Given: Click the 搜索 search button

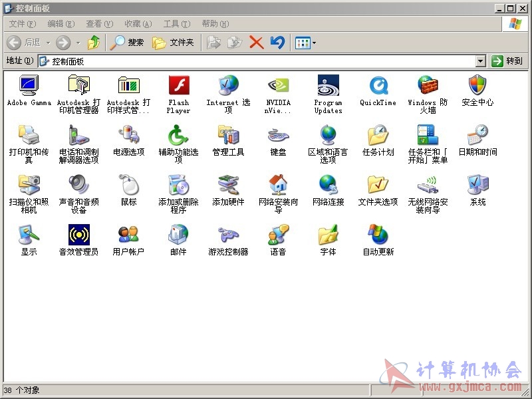Looking at the screenshot, I should click(x=127, y=43).
